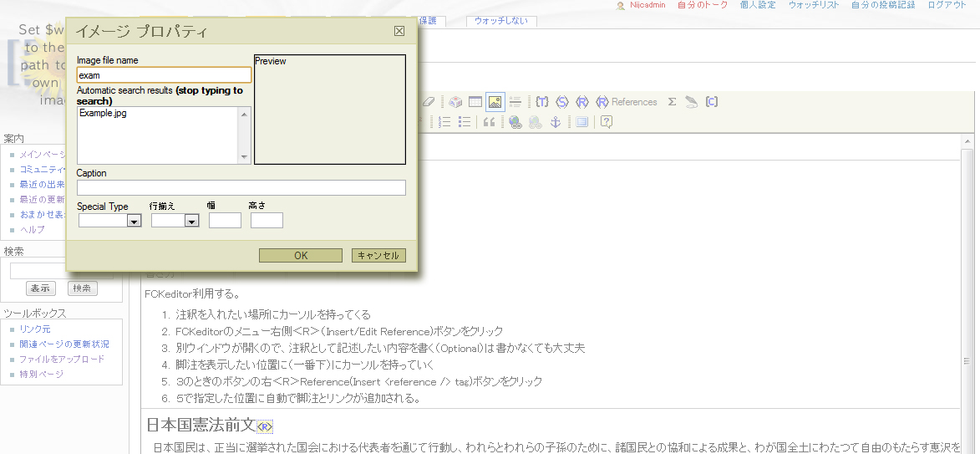
Task: Click the Sigma formula icon
Action: tap(672, 102)
